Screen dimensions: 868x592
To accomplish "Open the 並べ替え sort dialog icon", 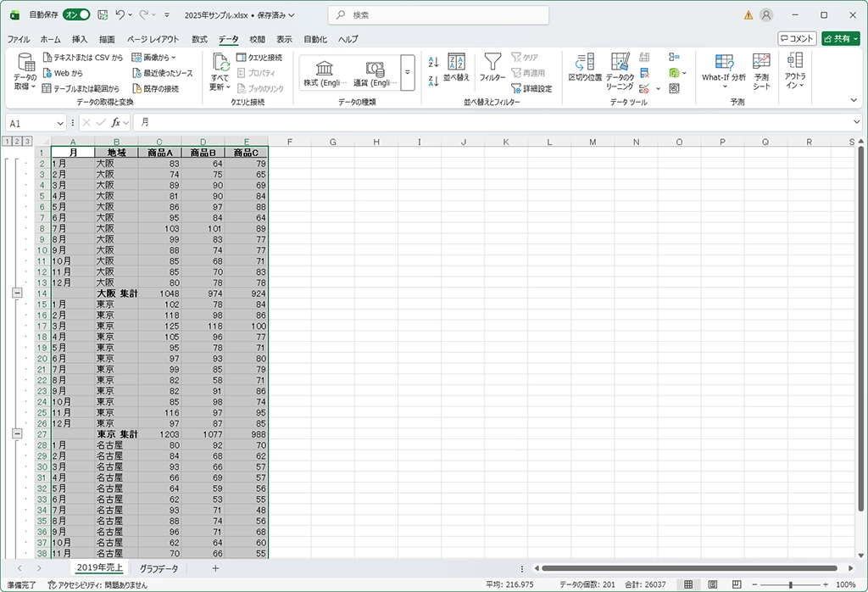I will tap(456, 66).
